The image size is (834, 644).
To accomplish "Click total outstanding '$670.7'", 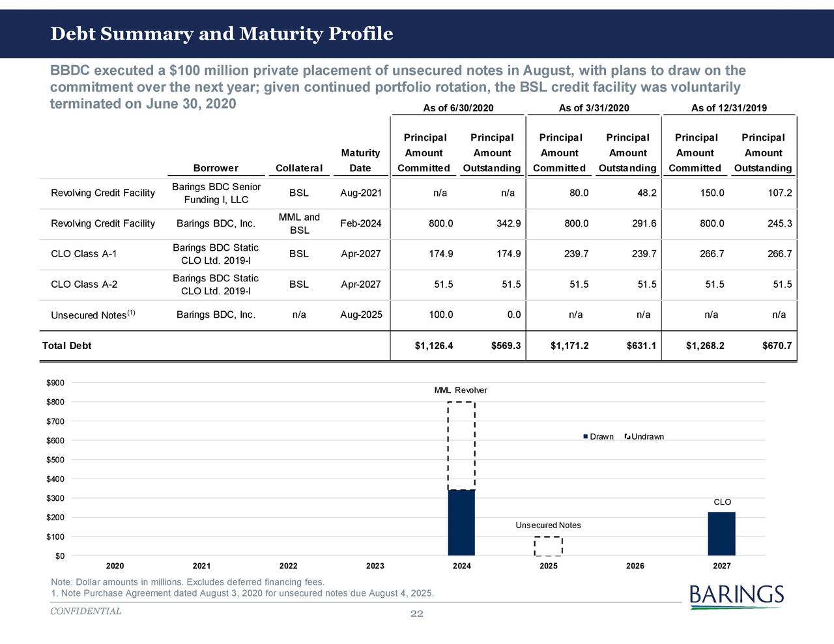I will (x=777, y=345).
